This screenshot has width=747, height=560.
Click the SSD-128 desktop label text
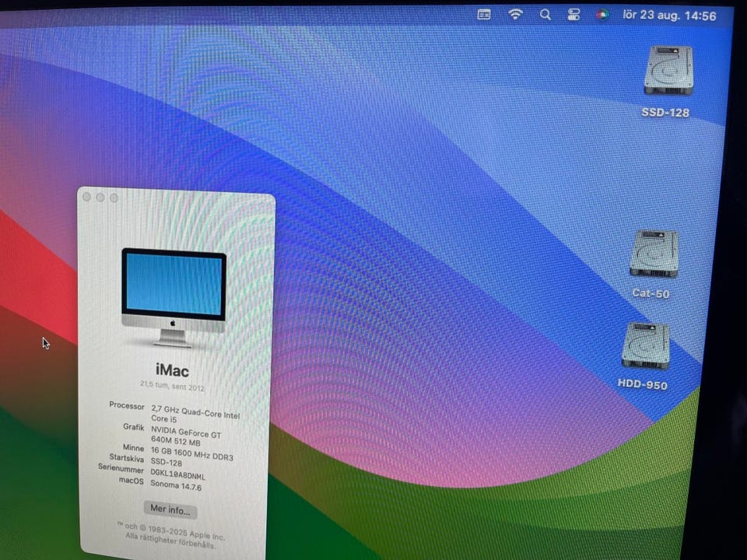click(x=665, y=112)
